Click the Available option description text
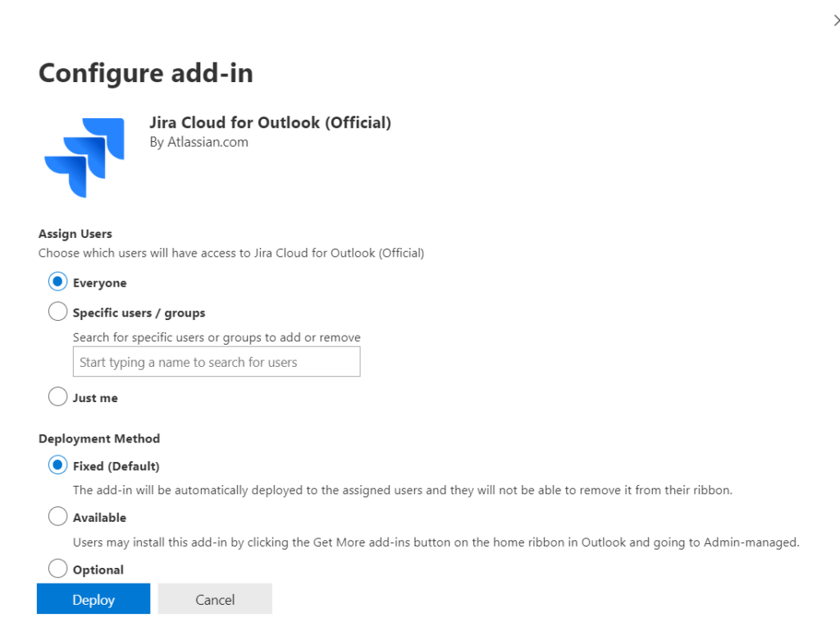This screenshot has height=627, width=840. (436, 542)
